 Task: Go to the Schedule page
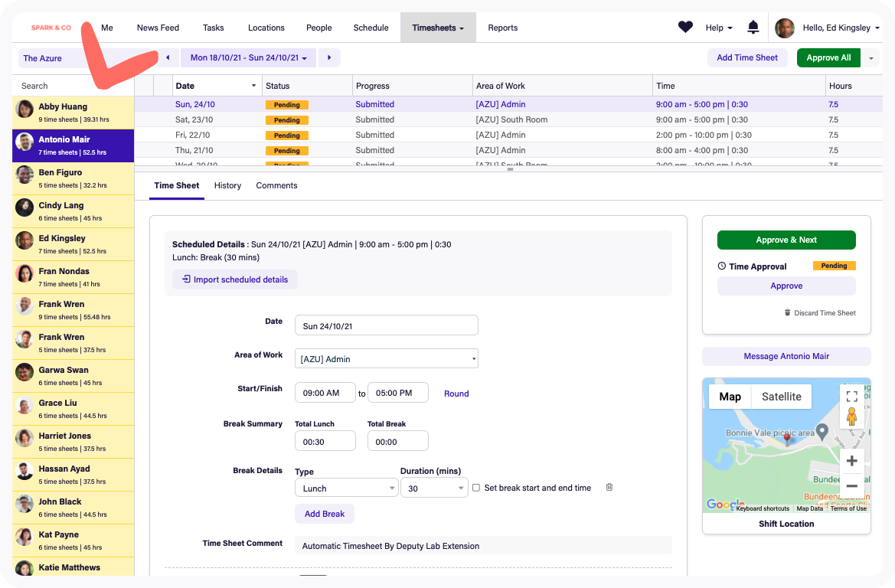tap(371, 28)
